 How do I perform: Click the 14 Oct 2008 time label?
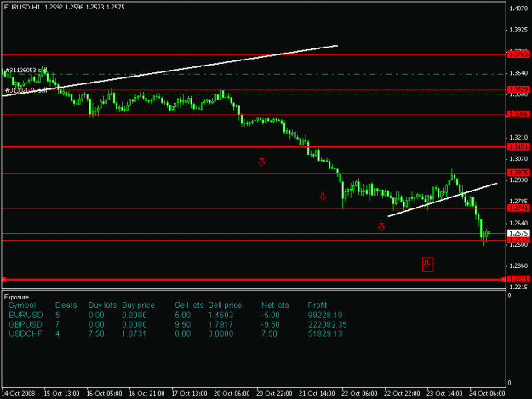tap(19, 394)
